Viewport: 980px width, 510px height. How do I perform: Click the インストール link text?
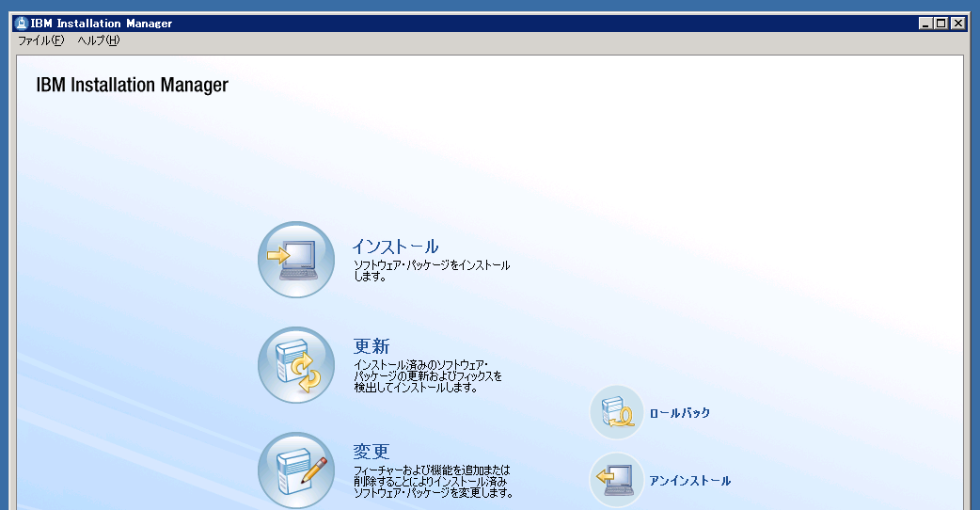point(396,247)
